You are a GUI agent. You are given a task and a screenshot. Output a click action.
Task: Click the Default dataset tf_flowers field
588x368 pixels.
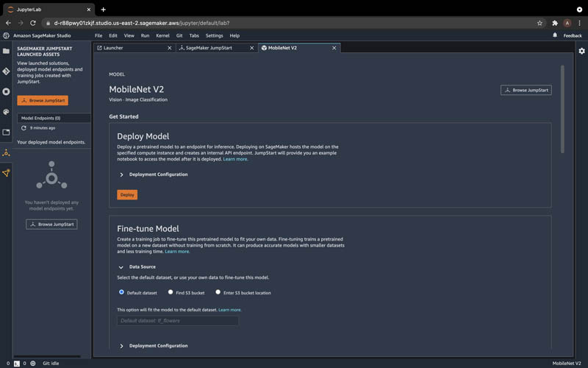(178, 321)
